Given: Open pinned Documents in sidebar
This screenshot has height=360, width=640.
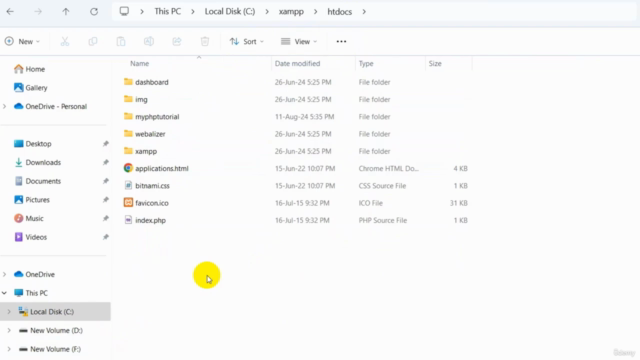Looking at the screenshot, I should click(43, 181).
